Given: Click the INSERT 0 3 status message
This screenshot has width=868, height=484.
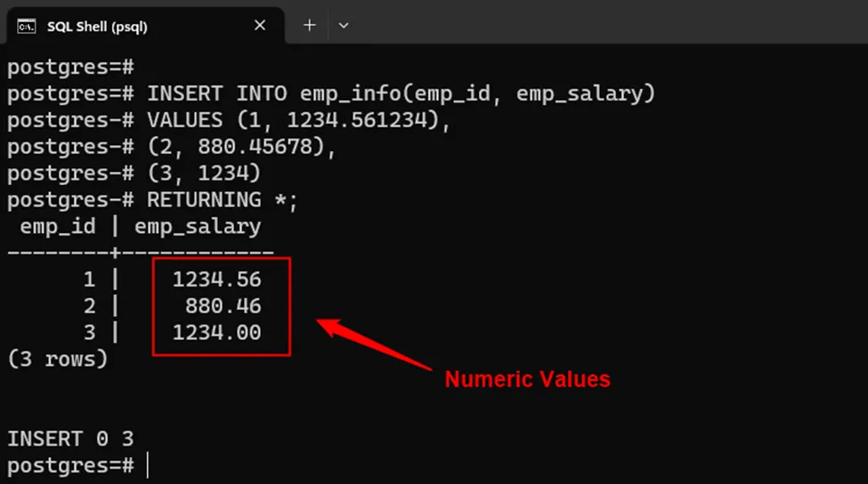Looking at the screenshot, I should 70,438.
